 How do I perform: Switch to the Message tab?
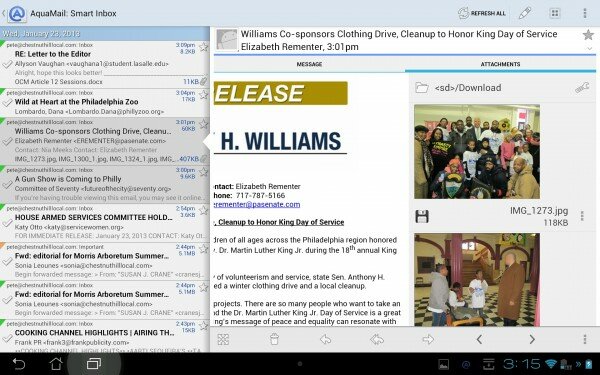pyautogui.click(x=309, y=64)
